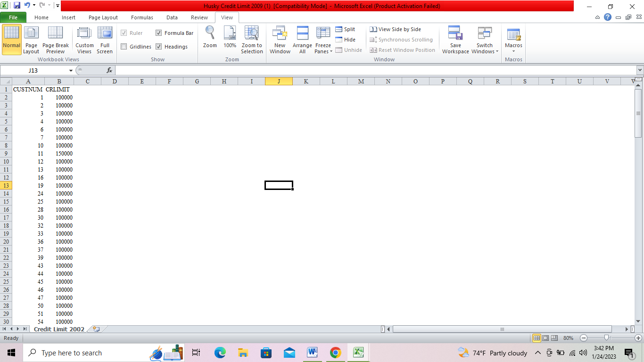Open Mail app from taskbar
Viewport: 644px width, 362px height.
pos(289,353)
